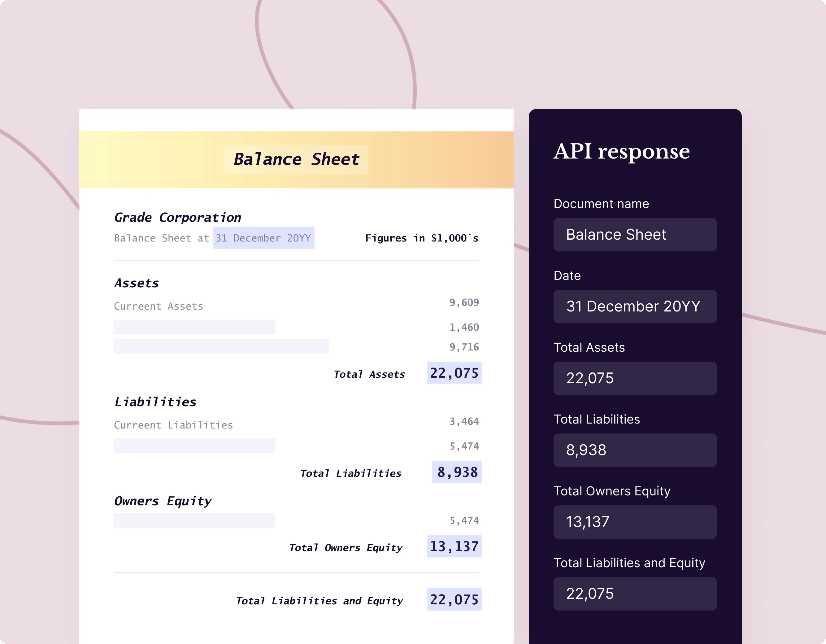Click the Total Owners Equity response field
The image size is (826, 644).
pos(635,522)
